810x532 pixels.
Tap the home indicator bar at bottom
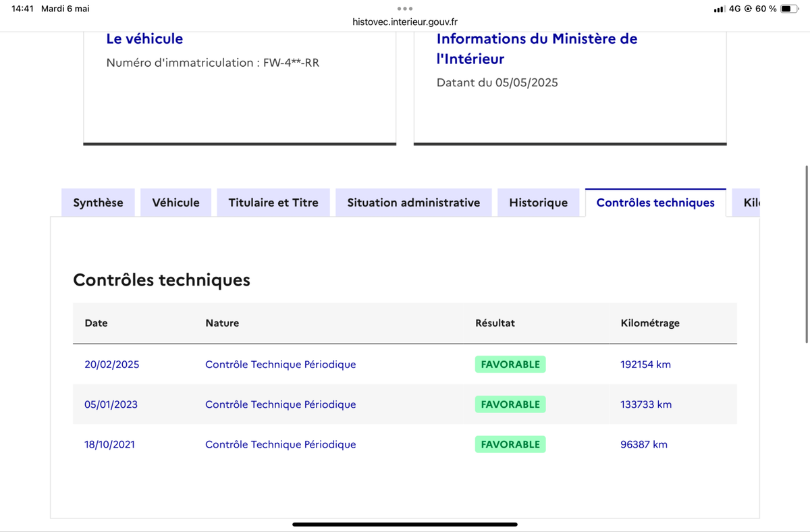(x=405, y=524)
